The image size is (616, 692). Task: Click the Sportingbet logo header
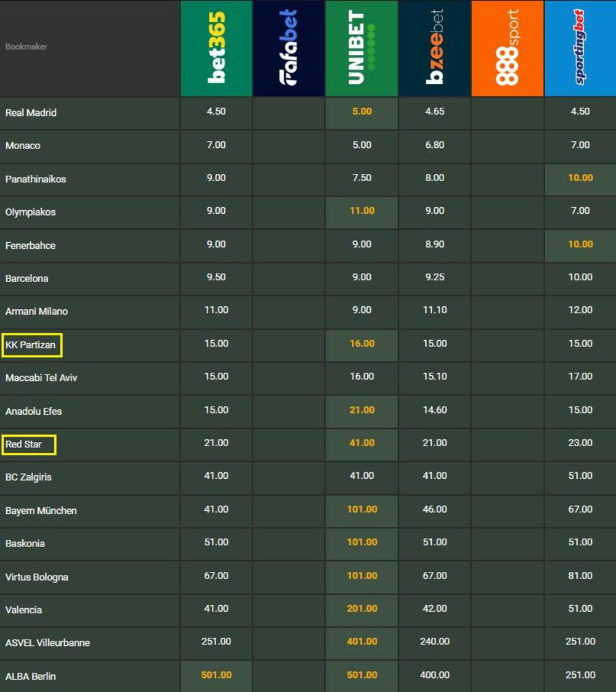point(580,48)
